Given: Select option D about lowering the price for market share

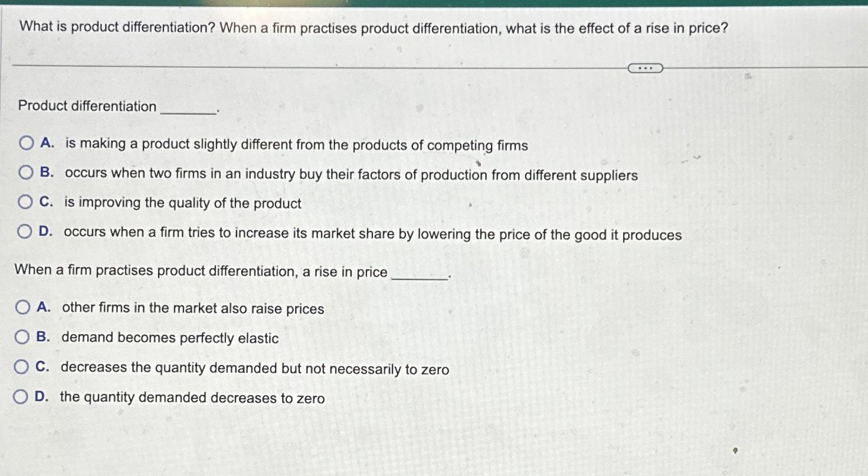Looking at the screenshot, I should [25, 232].
